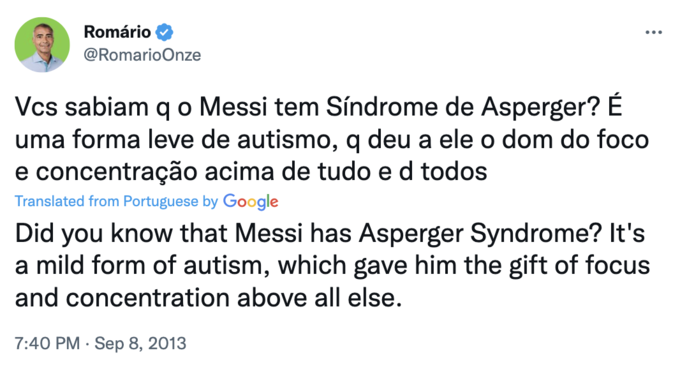Click 'Messi' in the English translation
The image size is (680, 369).
pyautogui.click(x=269, y=234)
